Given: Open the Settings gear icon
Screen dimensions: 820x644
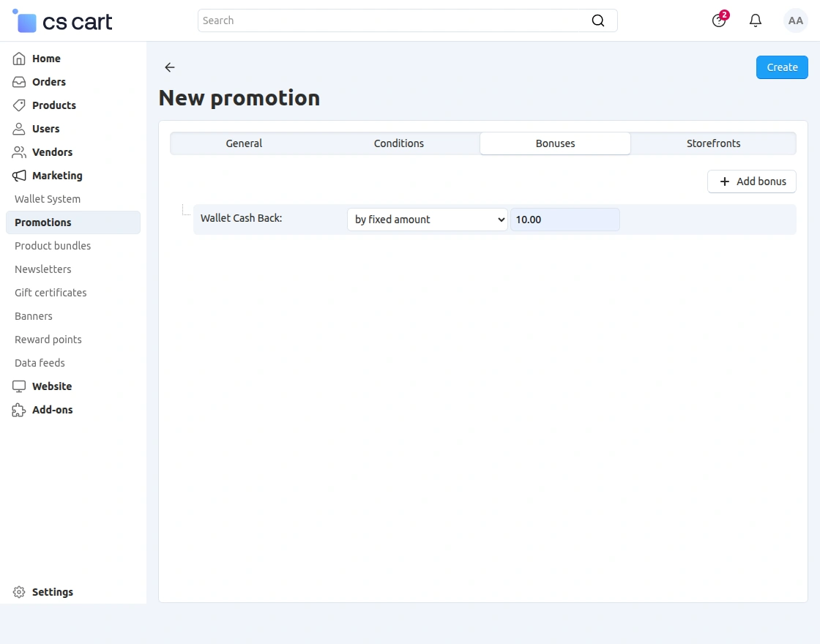Looking at the screenshot, I should click(19, 592).
